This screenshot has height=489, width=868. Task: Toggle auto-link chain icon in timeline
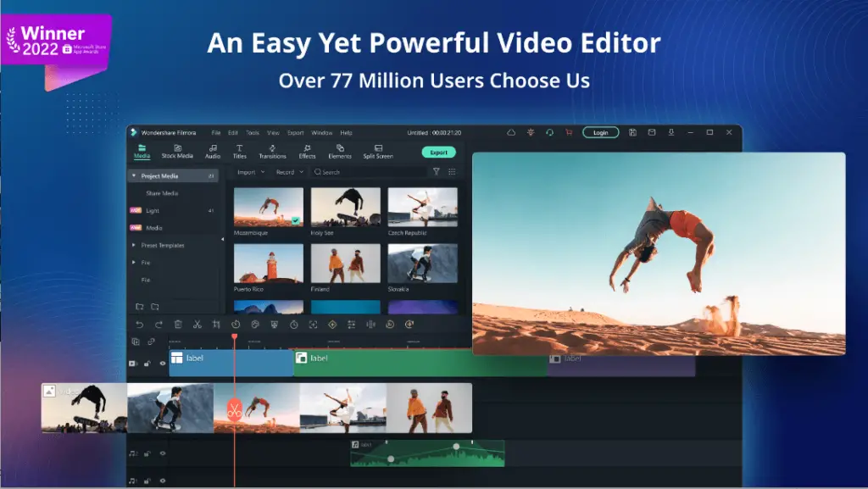pos(151,342)
